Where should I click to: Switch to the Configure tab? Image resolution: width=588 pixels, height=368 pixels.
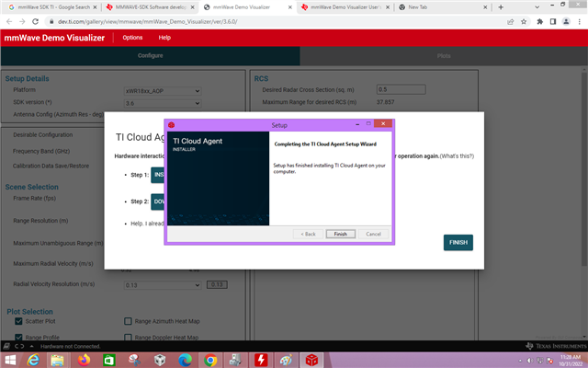(x=150, y=55)
